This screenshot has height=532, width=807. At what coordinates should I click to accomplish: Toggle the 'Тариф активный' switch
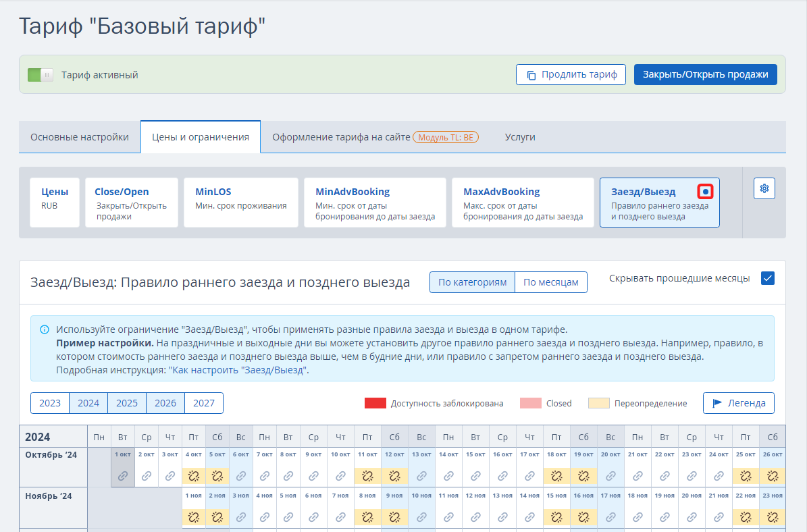point(40,75)
